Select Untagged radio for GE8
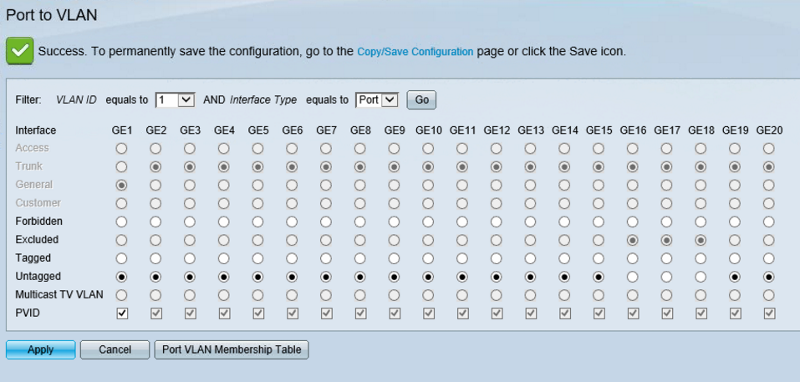The height and width of the screenshot is (382, 800). (360, 277)
